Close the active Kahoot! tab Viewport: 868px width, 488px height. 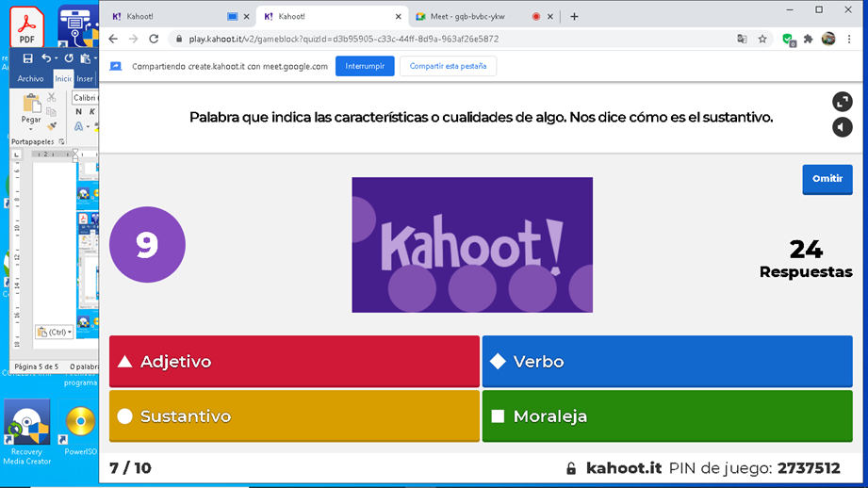(x=398, y=17)
